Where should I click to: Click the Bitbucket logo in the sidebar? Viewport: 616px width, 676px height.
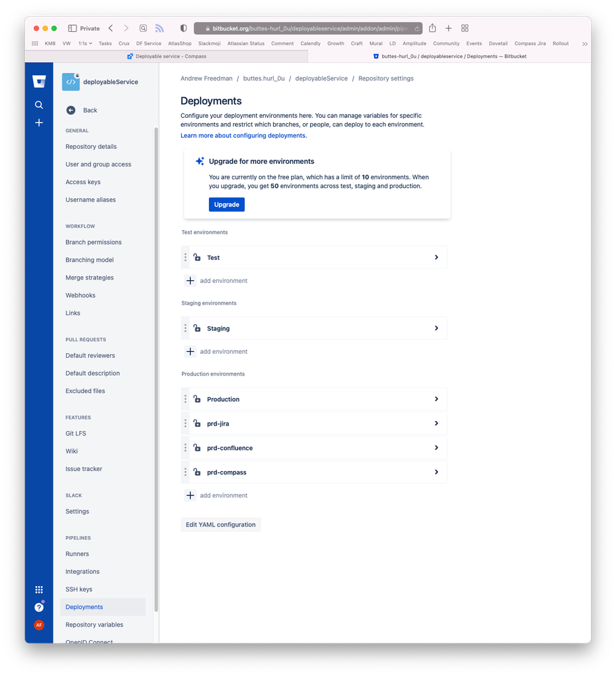[39, 81]
